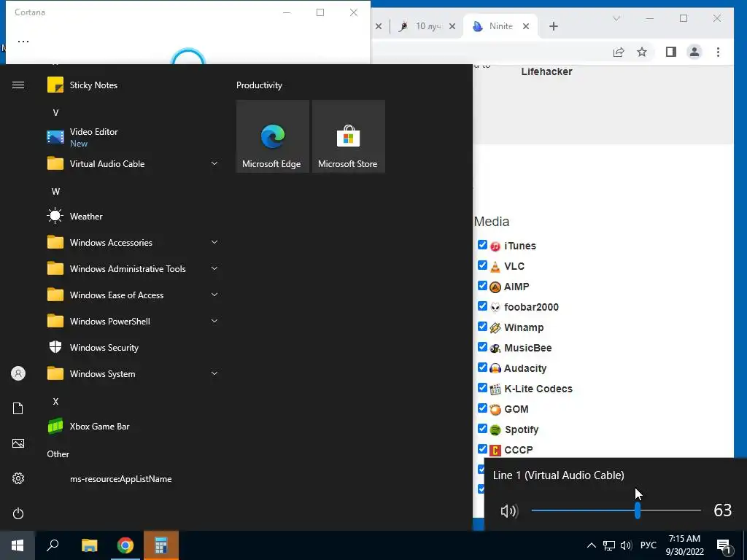Uncheck the Audacity checkbox
Image resolution: width=747 pixels, height=560 pixels.
pos(482,367)
